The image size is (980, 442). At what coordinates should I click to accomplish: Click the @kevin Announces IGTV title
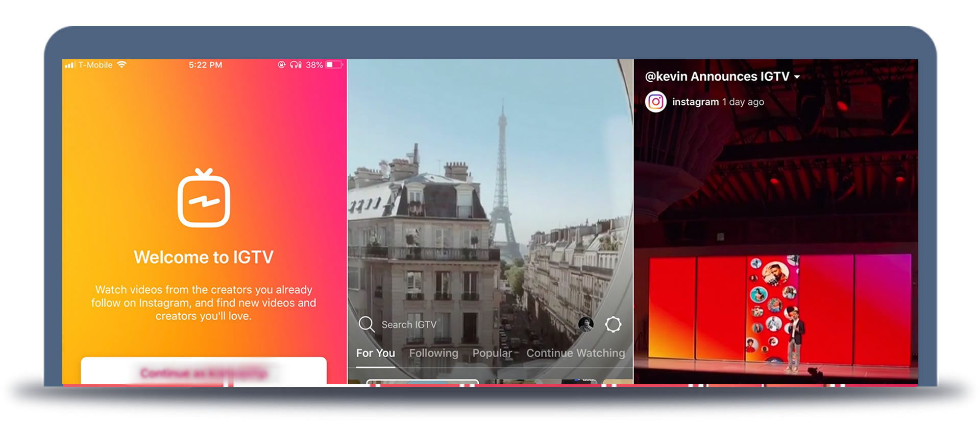pyautogui.click(x=717, y=77)
